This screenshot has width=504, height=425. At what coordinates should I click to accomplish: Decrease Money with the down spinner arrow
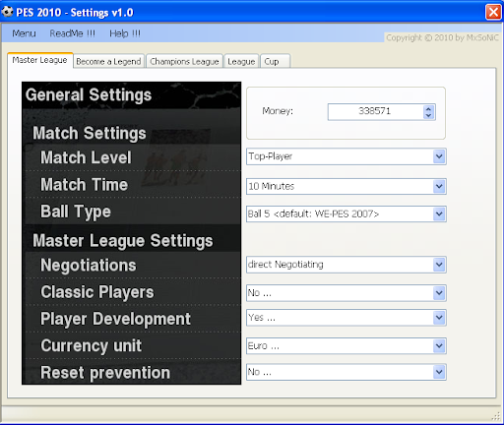click(428, 115)
